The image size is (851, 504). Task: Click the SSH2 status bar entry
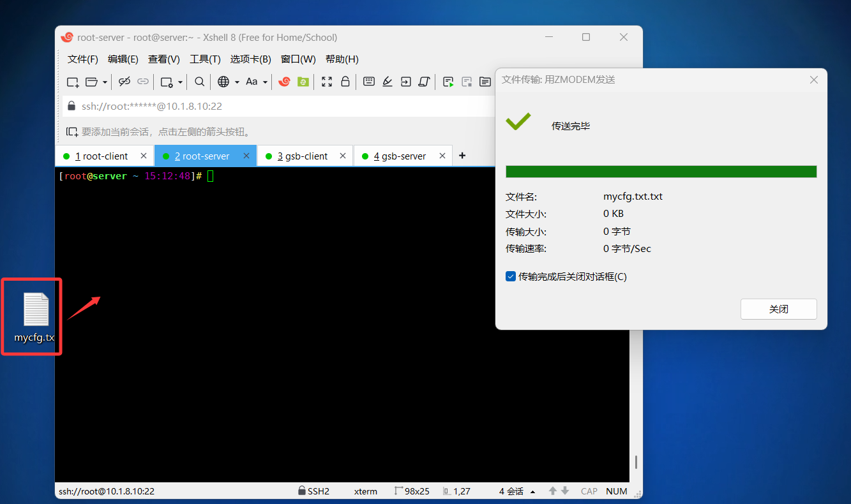click(x=313, y=491)
